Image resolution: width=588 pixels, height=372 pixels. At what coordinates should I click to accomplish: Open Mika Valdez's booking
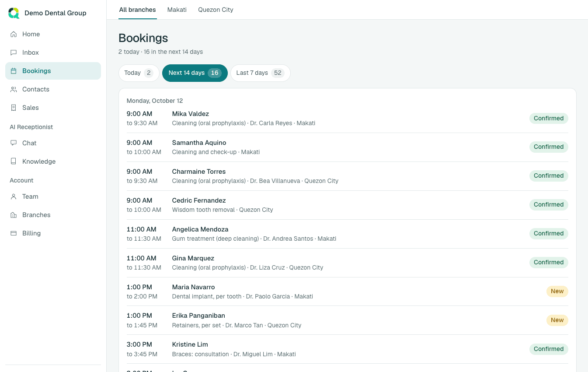(x=347, y=118)
